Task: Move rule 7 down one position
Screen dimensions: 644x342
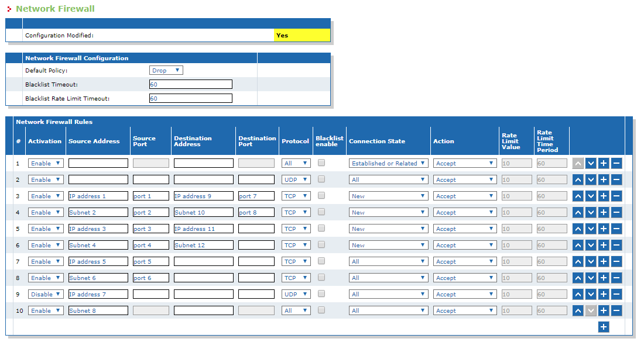Action: 591,261
